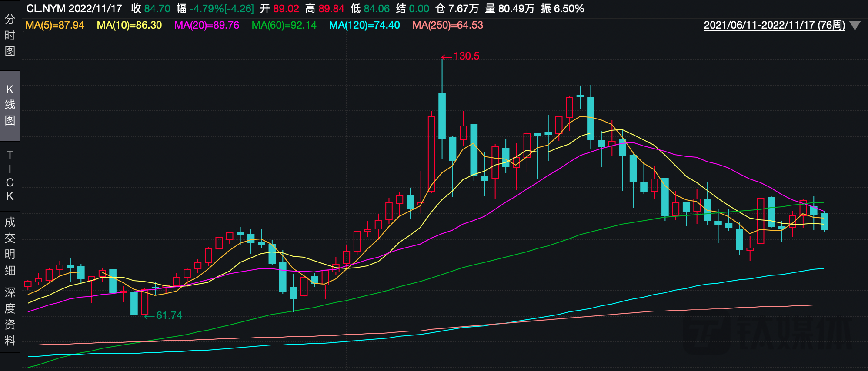Click the 61.74 low price marker

click(169, 315)
